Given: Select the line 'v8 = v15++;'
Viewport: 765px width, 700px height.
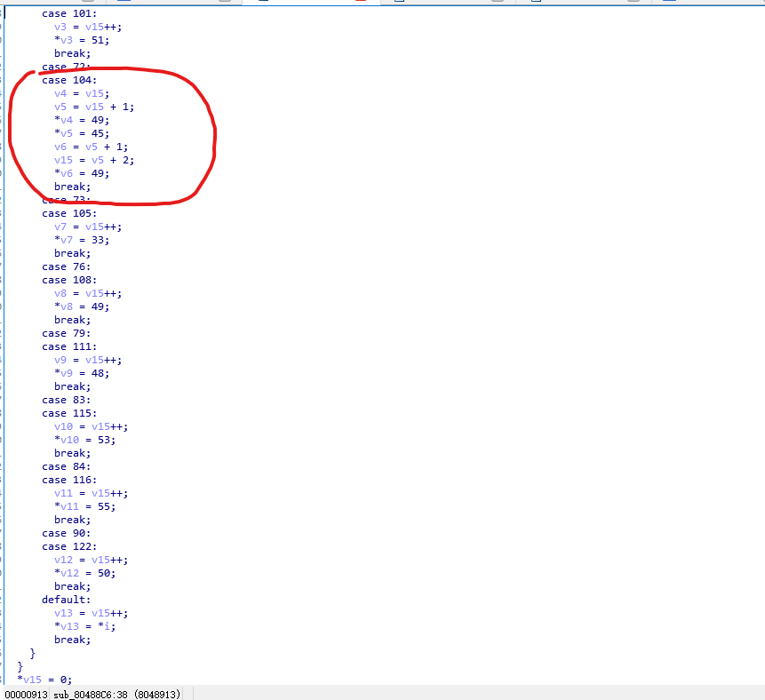Looking at the screenshot, I should tap(88, 293).
